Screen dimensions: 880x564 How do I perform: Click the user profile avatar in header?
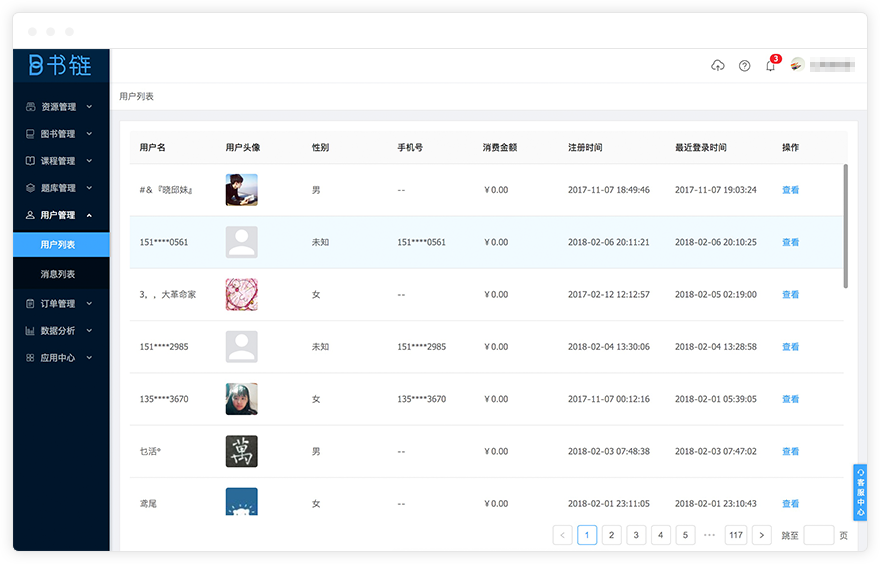tap(797, 65)
